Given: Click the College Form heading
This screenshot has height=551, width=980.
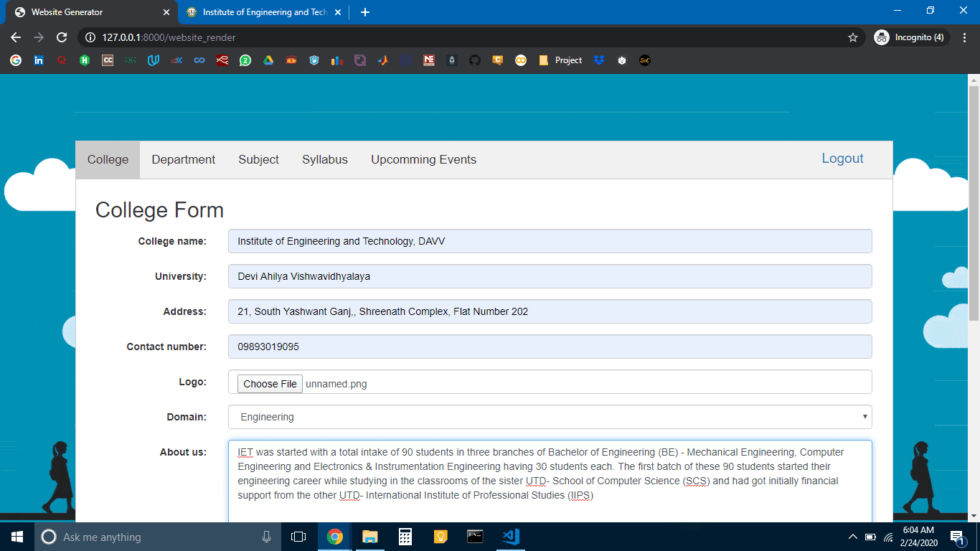Looking at the screenshot, I should pyautogui.click(x=159, y=210).
